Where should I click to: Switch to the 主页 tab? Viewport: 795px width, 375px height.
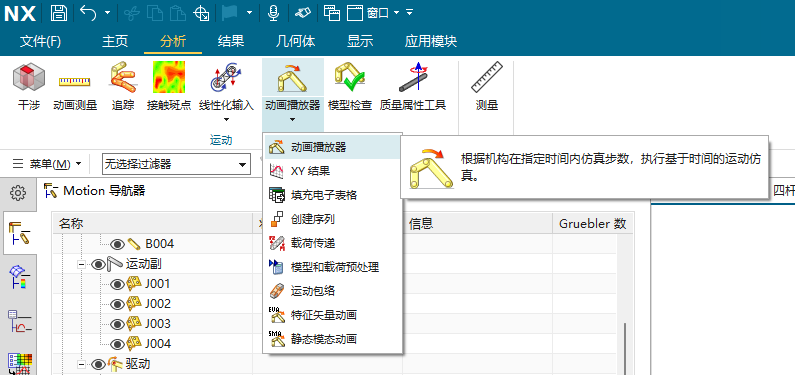115,42
